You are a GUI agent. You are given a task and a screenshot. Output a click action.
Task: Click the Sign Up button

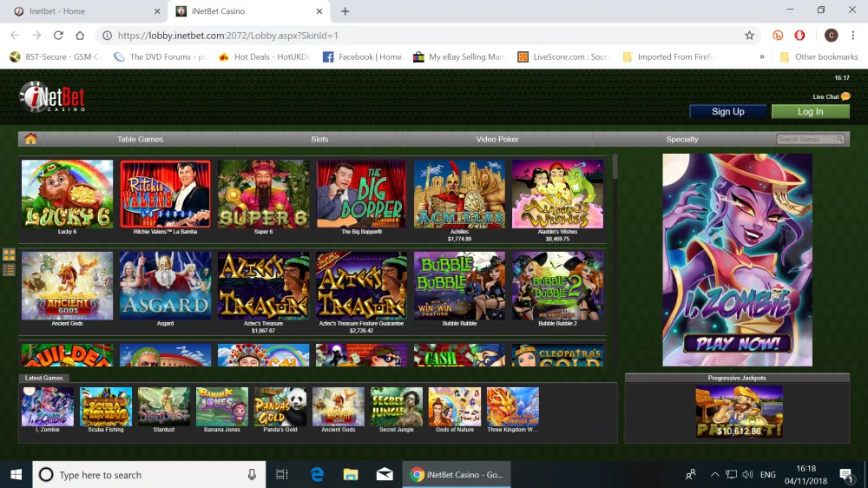[x=727, y=111]
